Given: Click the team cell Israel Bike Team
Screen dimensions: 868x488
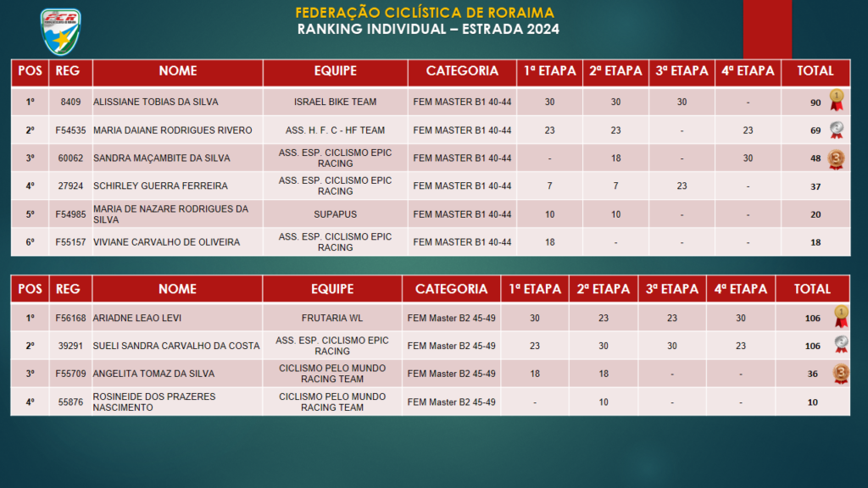Looking at the screenshot, I should [335, 102].
